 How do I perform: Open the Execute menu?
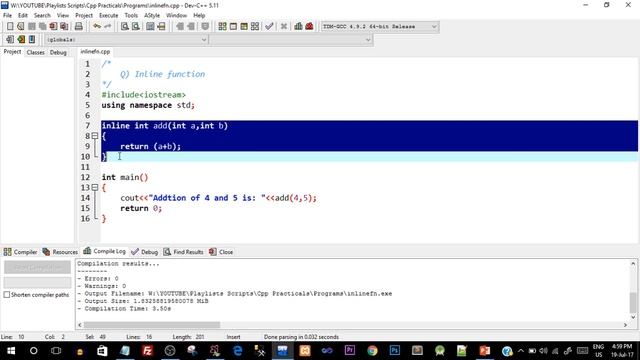click(109, 16)
